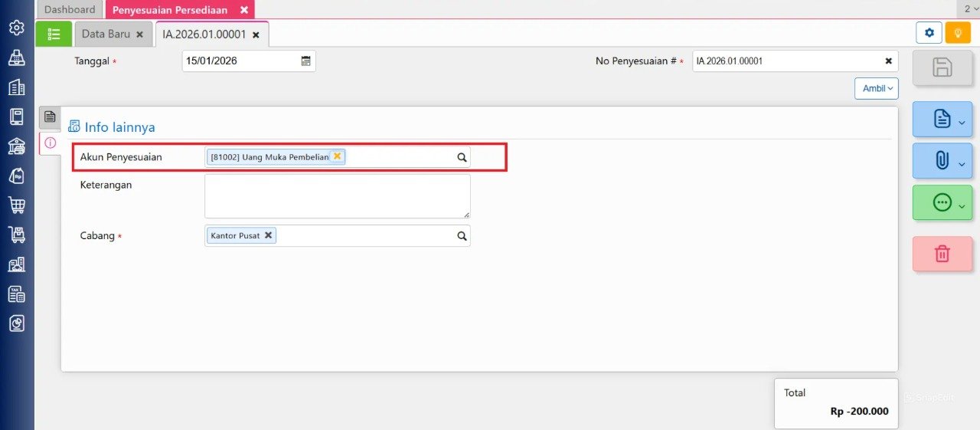
Task: Select the IA.2026.01.00001 document tab
Action: coord(204,34)
